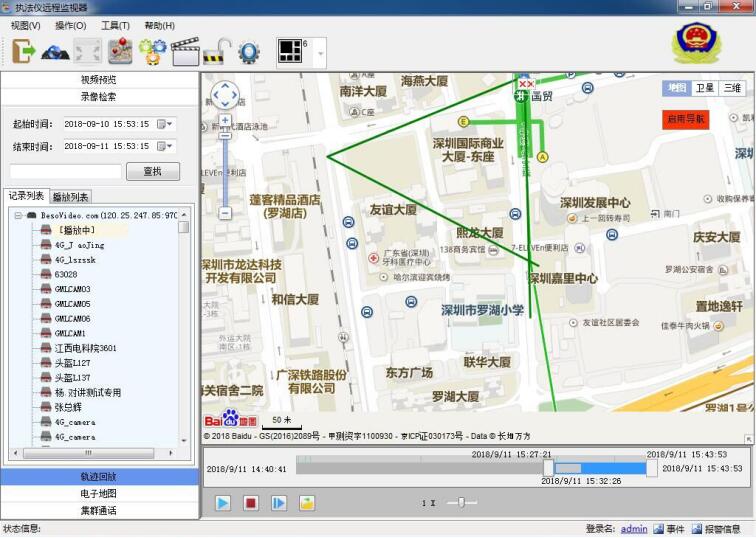The image size is (756, 538).
Task: Click the admin login name link
Action: [x=634, y=529]
